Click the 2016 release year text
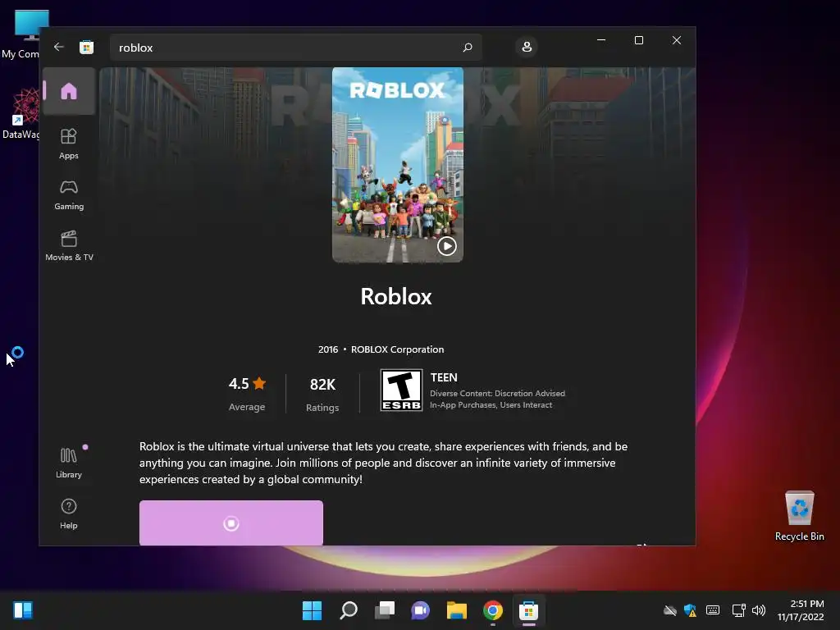This screenshot has height=630, width=840. click(328, 349)
